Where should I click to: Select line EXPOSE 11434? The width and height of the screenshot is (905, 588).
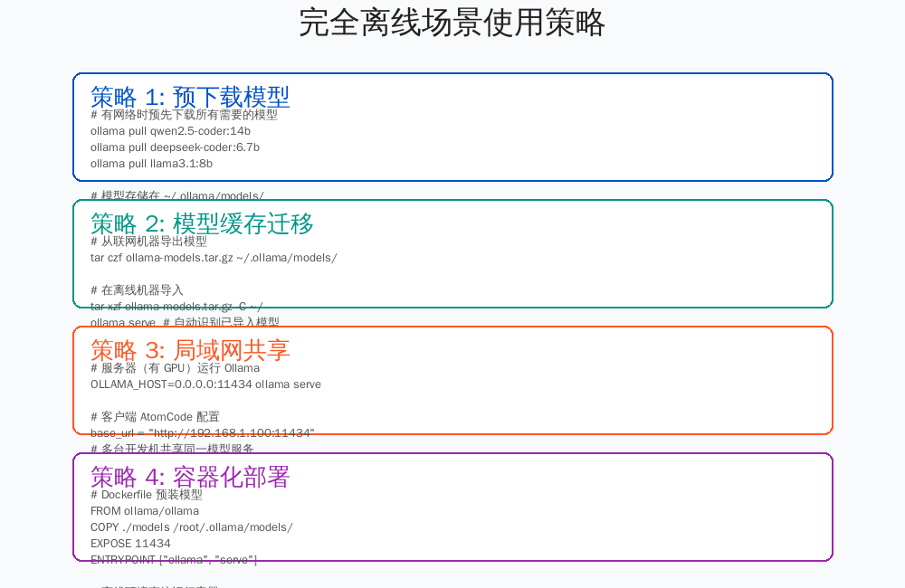130,543
